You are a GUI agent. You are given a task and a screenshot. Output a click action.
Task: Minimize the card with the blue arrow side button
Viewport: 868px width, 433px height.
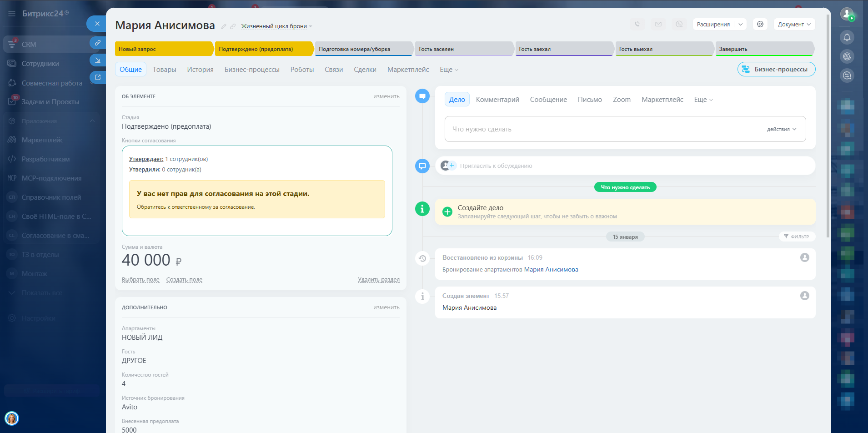[97, 60]
